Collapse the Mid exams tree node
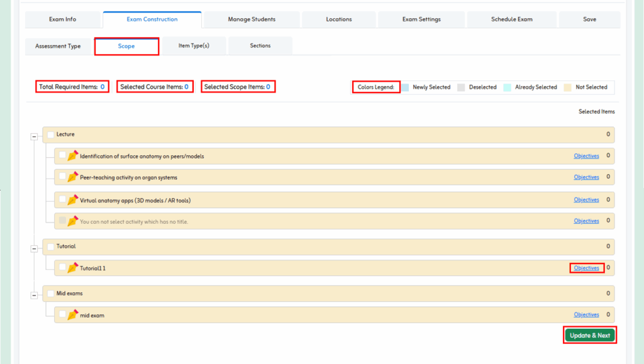 (34, 295)
